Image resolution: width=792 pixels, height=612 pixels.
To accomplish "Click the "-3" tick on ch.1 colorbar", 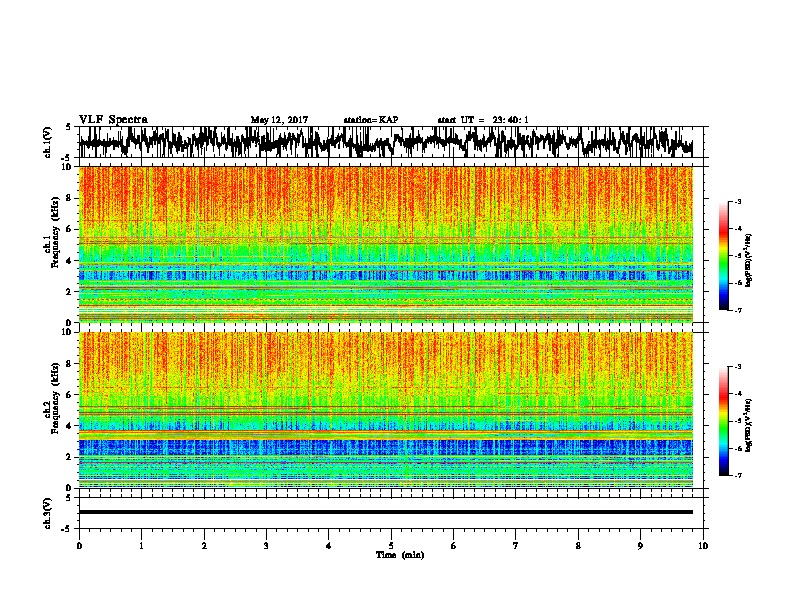I will point(738,201).
